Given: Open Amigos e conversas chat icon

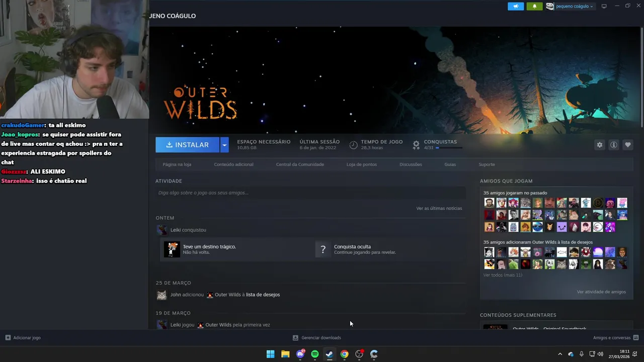Looking at the screenshot, I should coord(636,338).
